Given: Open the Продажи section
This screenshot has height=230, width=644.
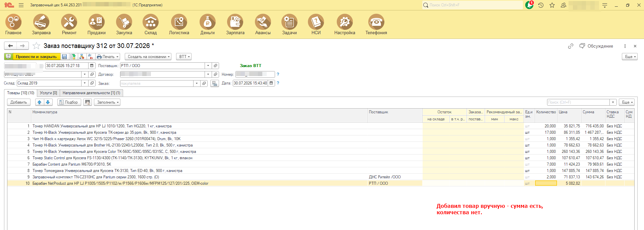Looking at the screenshot, I should pos(97,24).
